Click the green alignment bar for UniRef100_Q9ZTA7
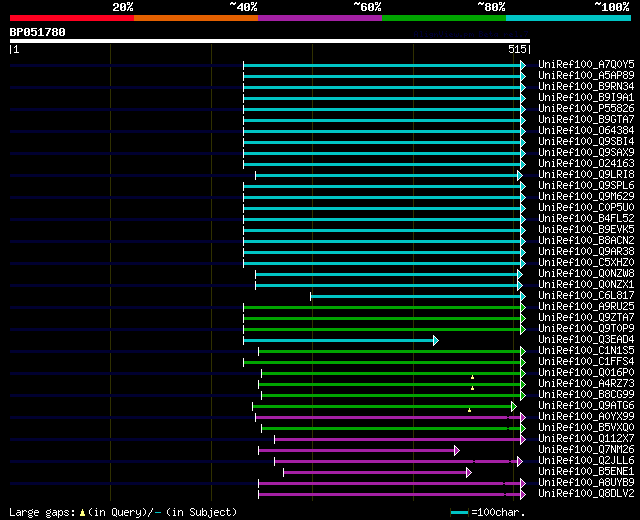This screenshot has height=520, width=640. pos(382,318)
